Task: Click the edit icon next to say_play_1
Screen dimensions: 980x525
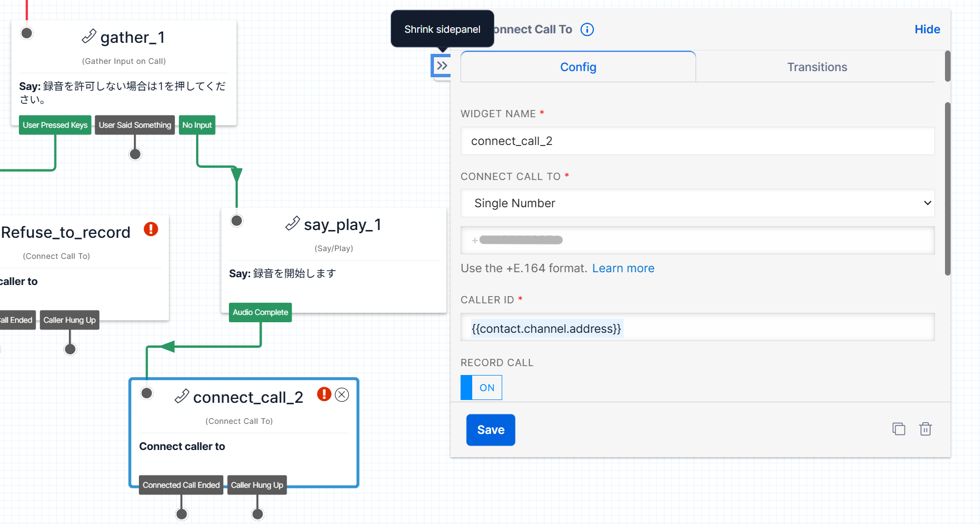Action: pos(292,224)
